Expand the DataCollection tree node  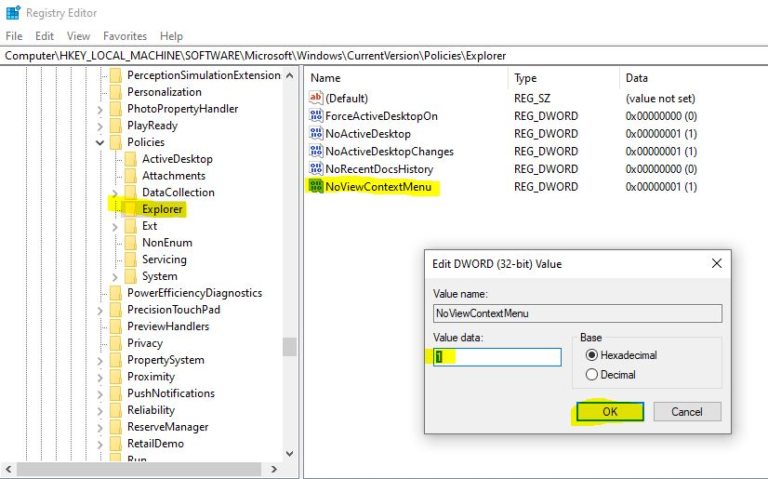click(x=115, y=193)
